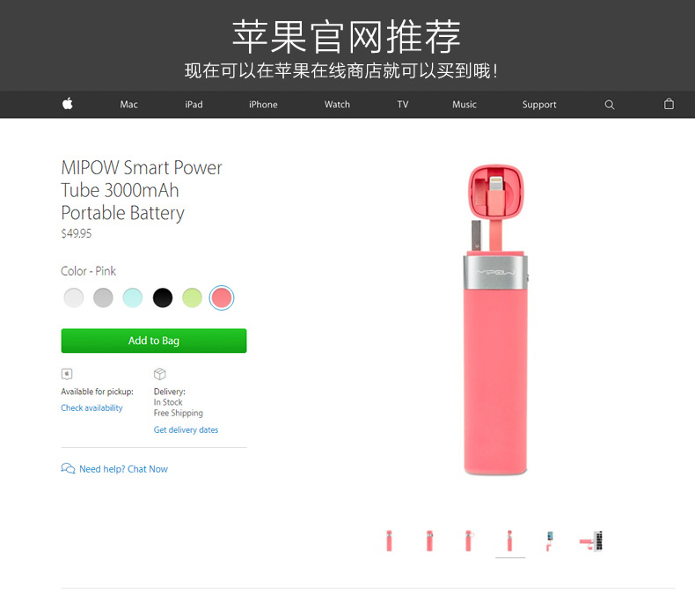The image size is (695, 616).
Task: Select the white color swatch
Action: click(x=74, y=297)
